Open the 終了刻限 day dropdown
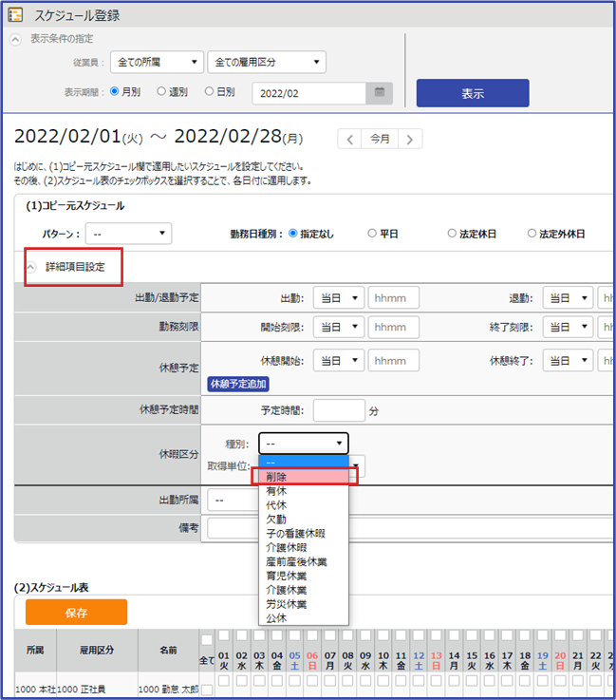616x700 pixels. [x=568, y=328]
